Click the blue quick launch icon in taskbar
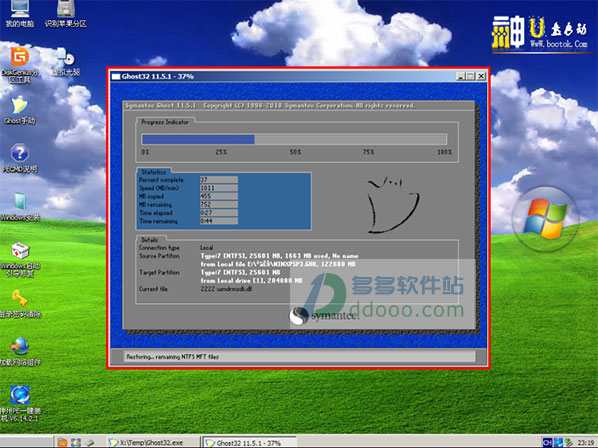598x448 pixels. [x=76, y=442]
